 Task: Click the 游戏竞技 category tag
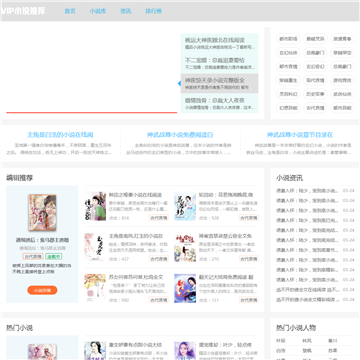342,80
